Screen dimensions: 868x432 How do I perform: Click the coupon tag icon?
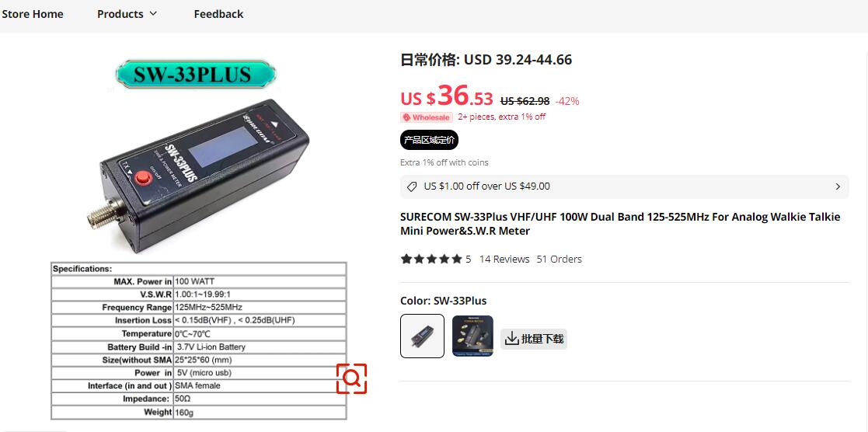412,186
